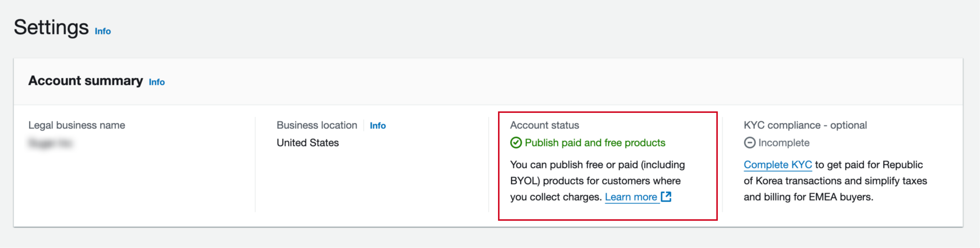
Task: Open the Info link next to Account summary
Action: click(157, 82)
